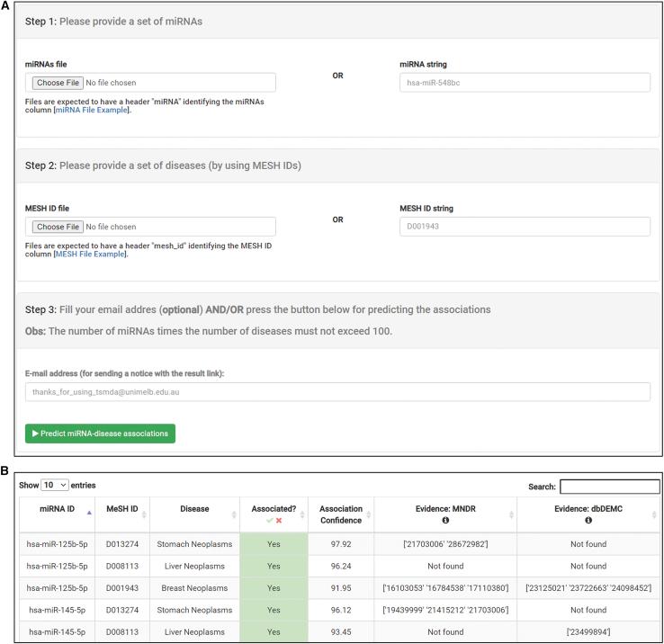Click the info icon under Evidence: dbDEMC
Image resolution: width=664 pixels, height=644 pixels.
coord(588,520)
